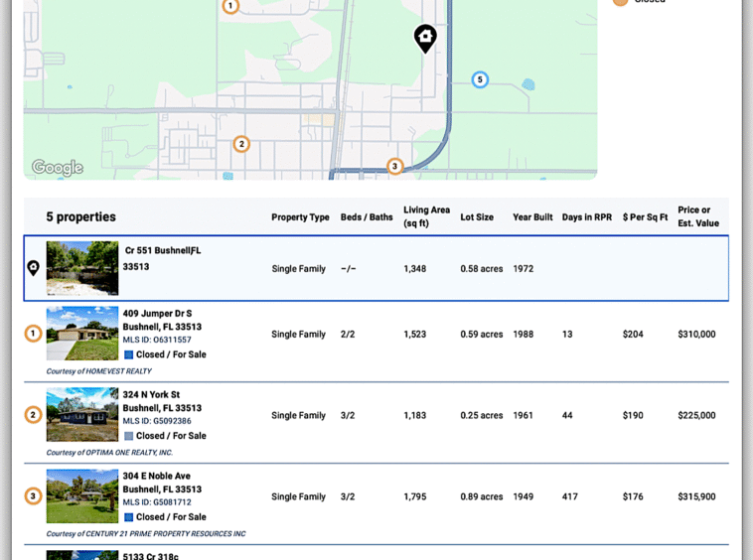The width and height of the screenshot is (753, 560).
Task: Open 324 N York St property photo
Action: click(81, 415)
